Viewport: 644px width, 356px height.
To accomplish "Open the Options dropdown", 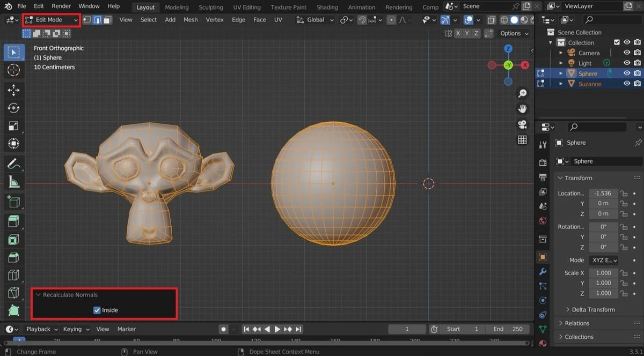I will click(514, 33).
